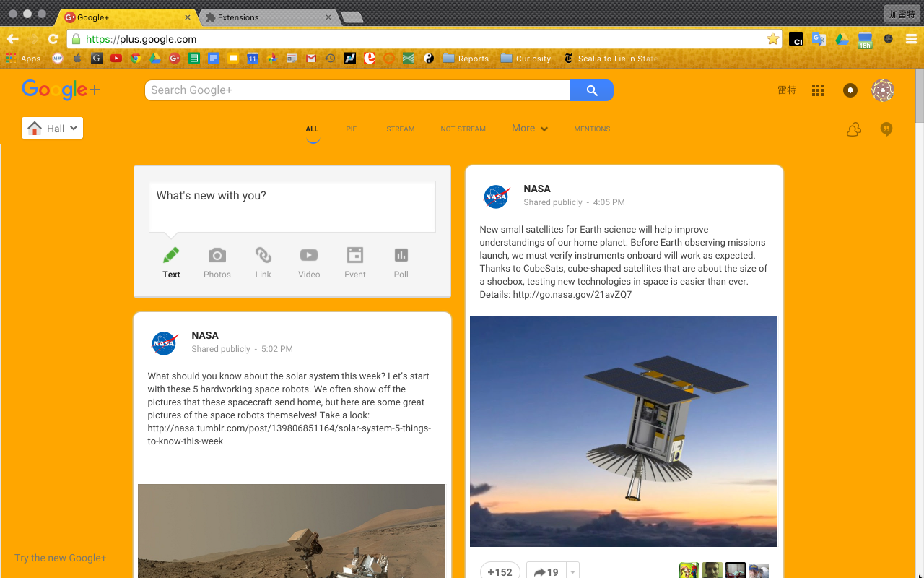The width and height of the screenshot is (924, 578).
Task: Click the Google+ logo
Action: click(61, 90)
